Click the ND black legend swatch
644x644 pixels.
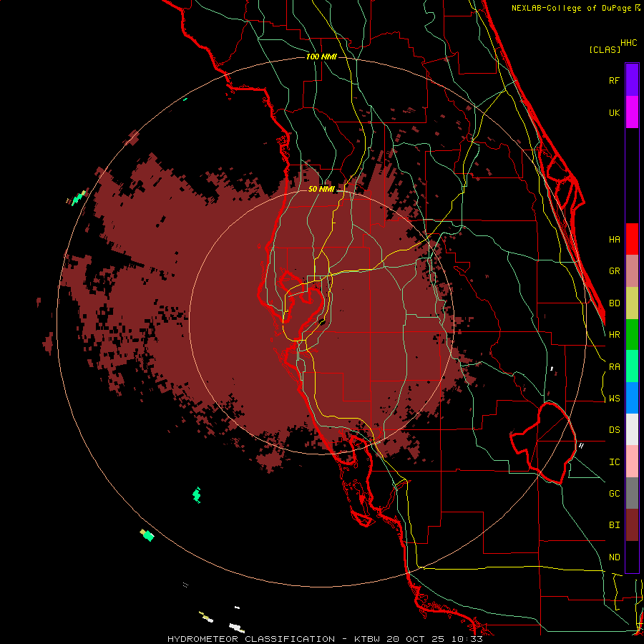pos(632,557)
